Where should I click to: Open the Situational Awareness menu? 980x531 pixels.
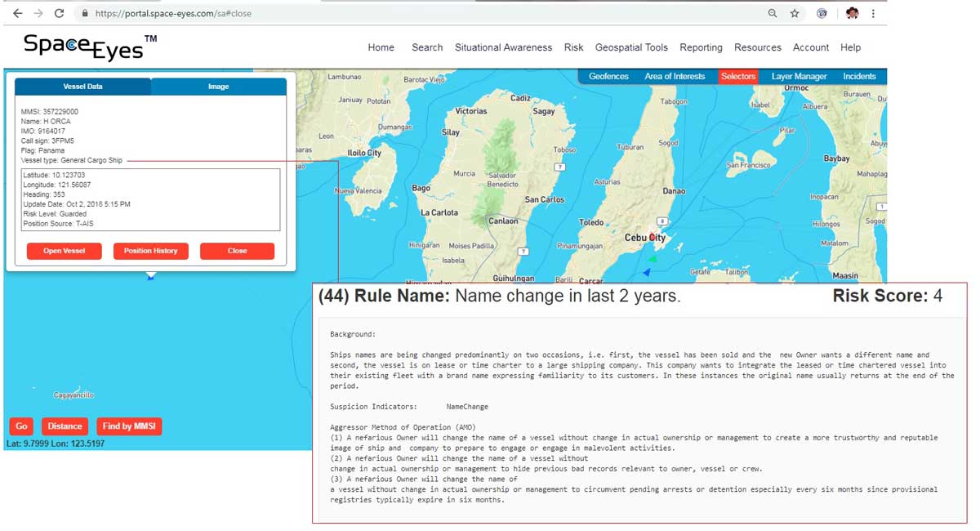tap(503, 47)
